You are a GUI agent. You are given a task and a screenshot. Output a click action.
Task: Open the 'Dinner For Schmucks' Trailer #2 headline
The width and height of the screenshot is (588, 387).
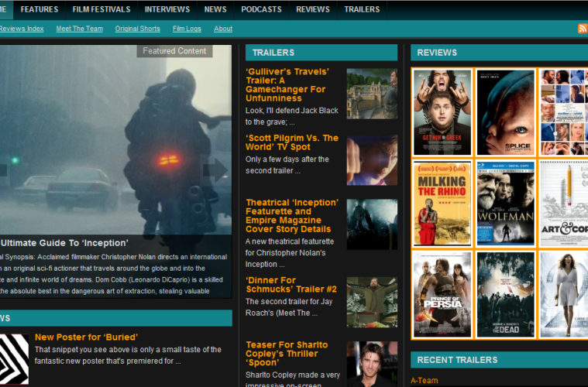click(291, 285)
